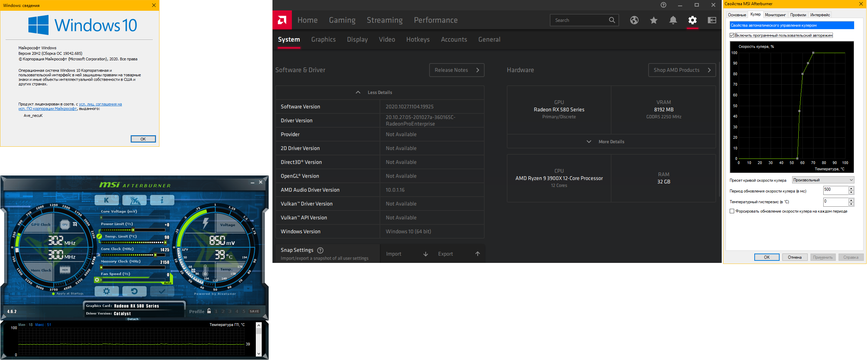The width and height of the screenshot is (868, 360).
Task: Save the Afterburner profile with SAVE
Action: coord(254,311)
